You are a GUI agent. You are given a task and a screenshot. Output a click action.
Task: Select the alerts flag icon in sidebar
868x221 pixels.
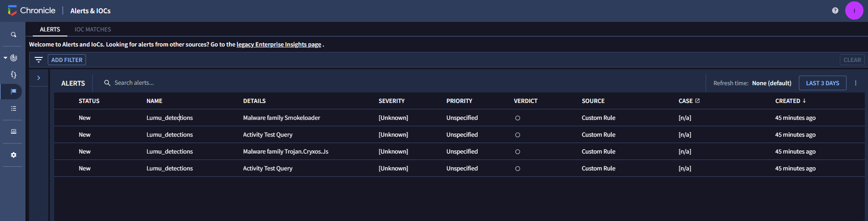(14, 92)
